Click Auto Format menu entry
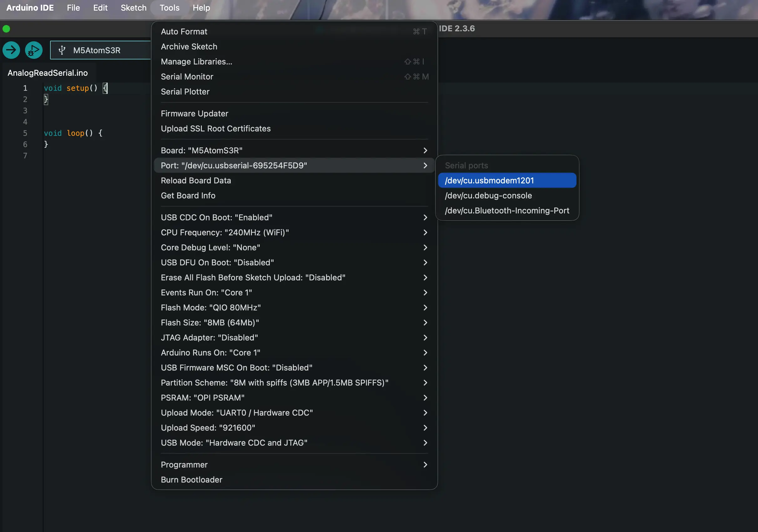 click(x=184, y=32)
